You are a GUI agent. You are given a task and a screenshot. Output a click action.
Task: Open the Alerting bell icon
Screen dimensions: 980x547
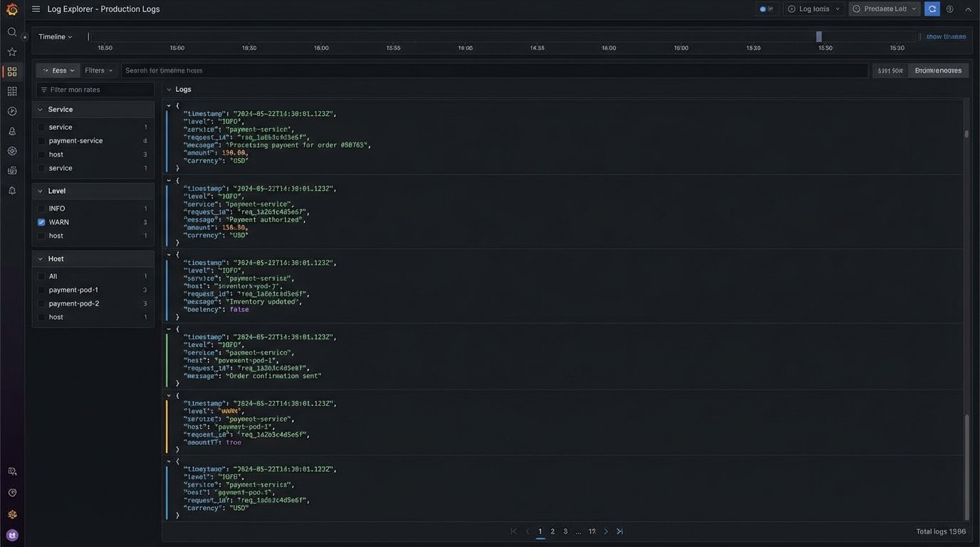pos(11,130)
